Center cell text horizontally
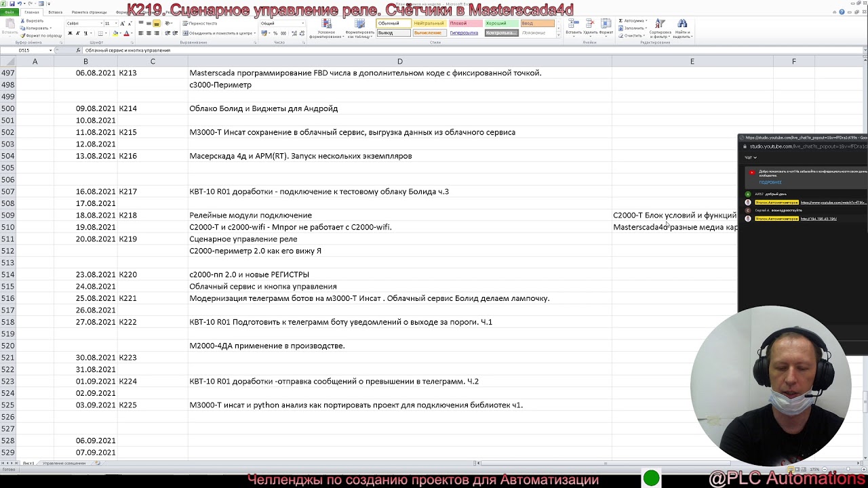 [149, 33]
